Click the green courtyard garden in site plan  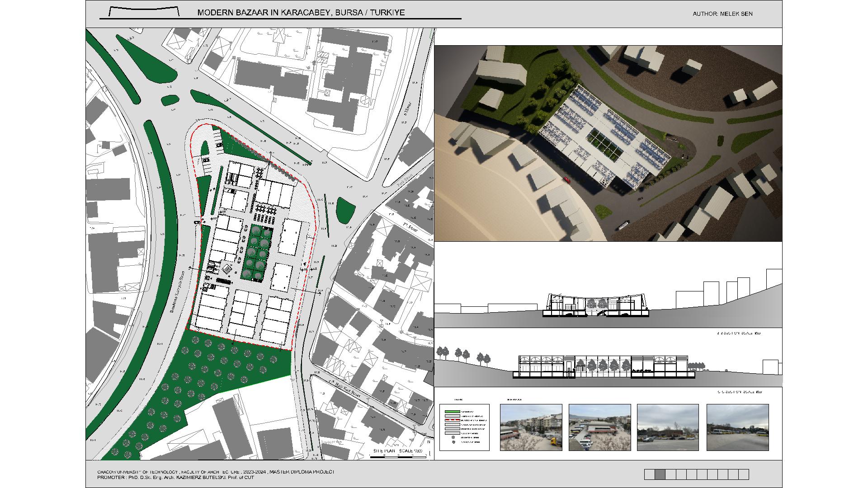click(257, 253)
